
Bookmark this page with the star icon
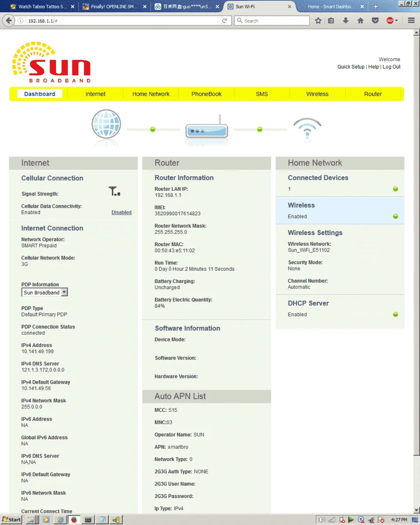(x=318, y=21)
